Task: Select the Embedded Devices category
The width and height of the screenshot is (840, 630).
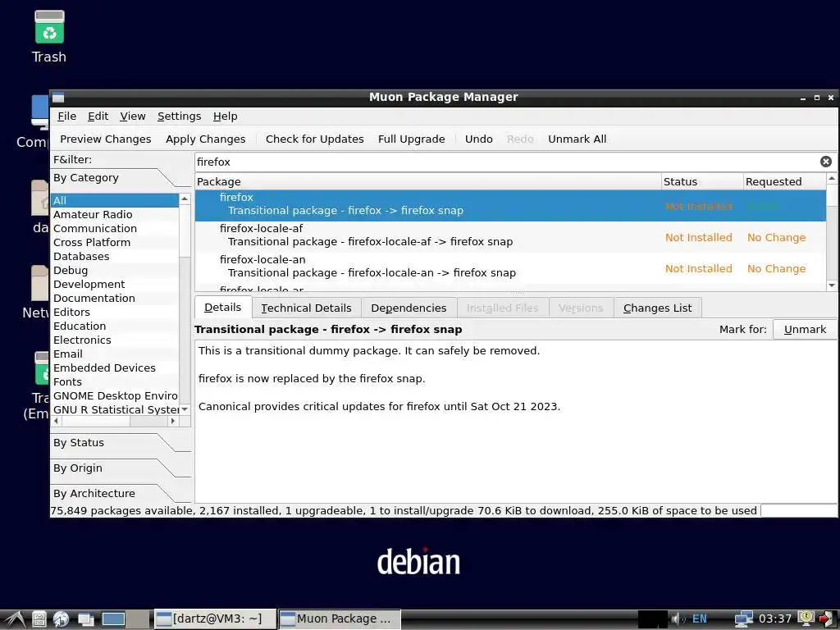Action: [x=115, y=367]
